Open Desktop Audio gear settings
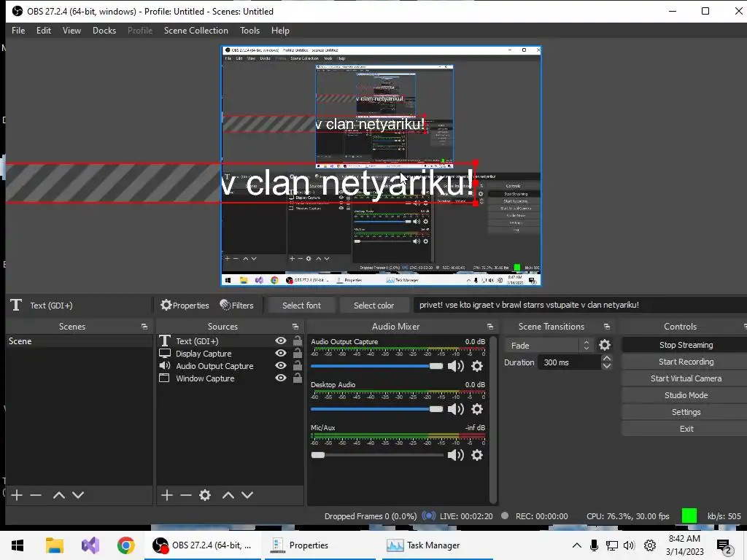 point(477,409)
